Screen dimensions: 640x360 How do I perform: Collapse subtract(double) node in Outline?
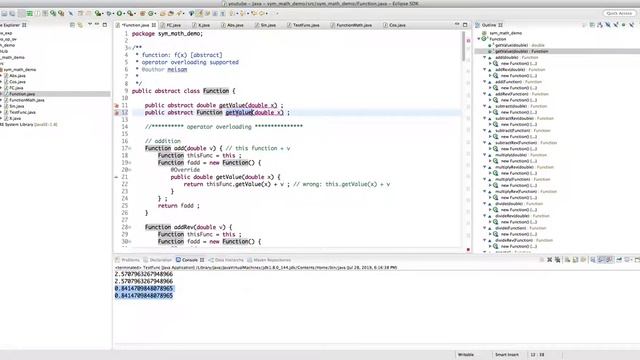click(485, 106)
